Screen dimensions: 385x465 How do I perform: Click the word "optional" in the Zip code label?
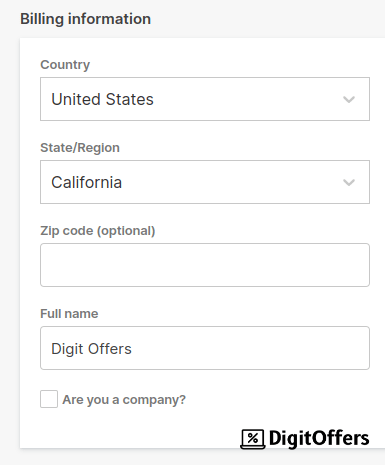pyautogui.click(x=126, y=231)
